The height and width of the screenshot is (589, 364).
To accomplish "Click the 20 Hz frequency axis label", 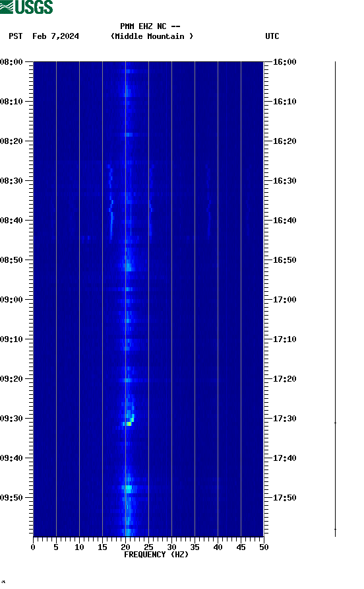I will [x=125, y=547].
